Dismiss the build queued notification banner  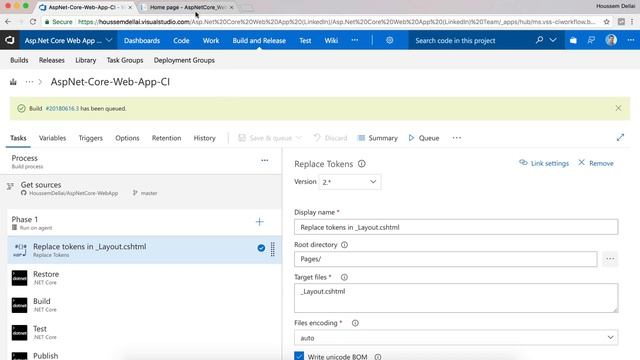(x=618, y=108)
